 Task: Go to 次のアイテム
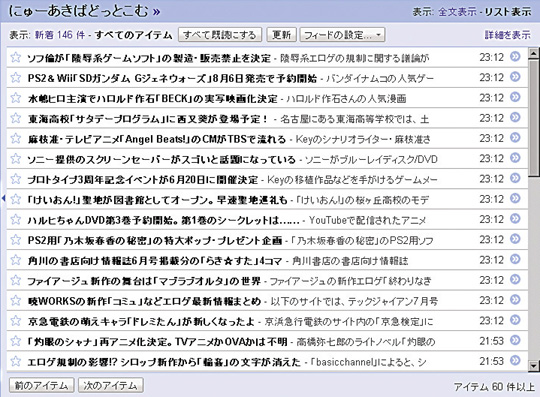(111, 385)
